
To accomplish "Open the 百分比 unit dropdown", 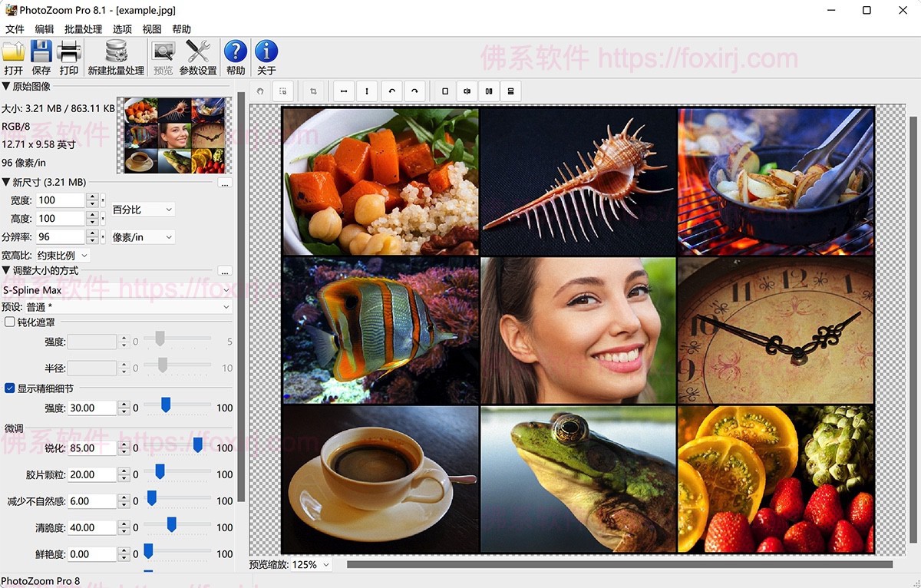I will pos(142,209).
